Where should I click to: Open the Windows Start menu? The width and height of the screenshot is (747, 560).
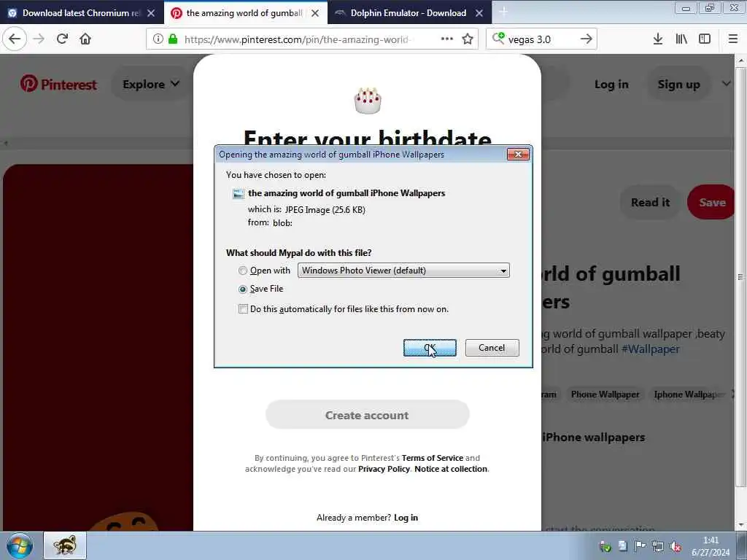point(20,545)
